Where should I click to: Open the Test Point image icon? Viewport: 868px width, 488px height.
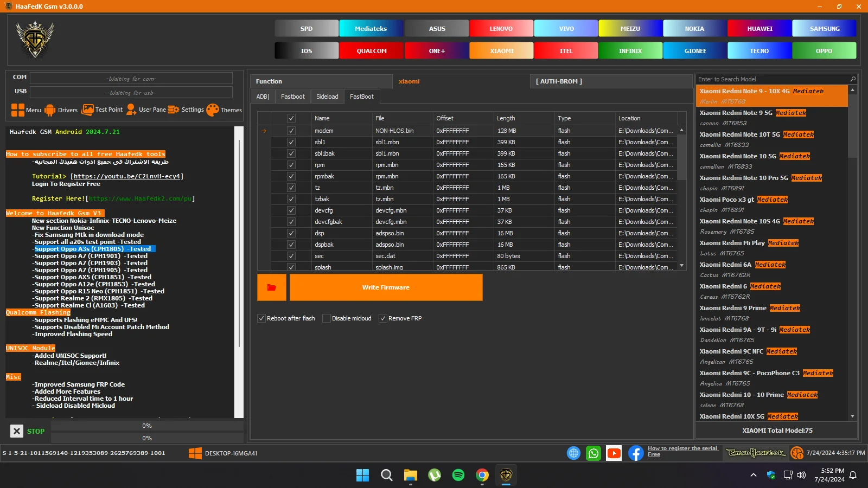tap(87, 110)
